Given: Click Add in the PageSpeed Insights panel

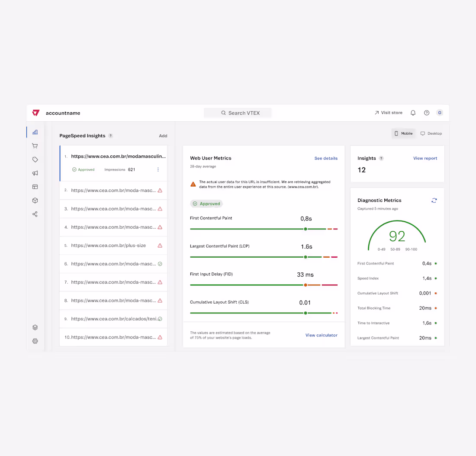Looking at the screenshot, I should point(163,136).
